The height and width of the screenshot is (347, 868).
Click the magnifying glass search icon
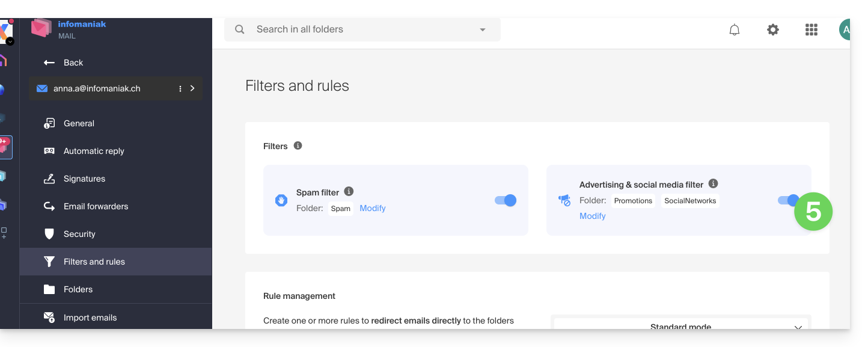tap(240, 29)
